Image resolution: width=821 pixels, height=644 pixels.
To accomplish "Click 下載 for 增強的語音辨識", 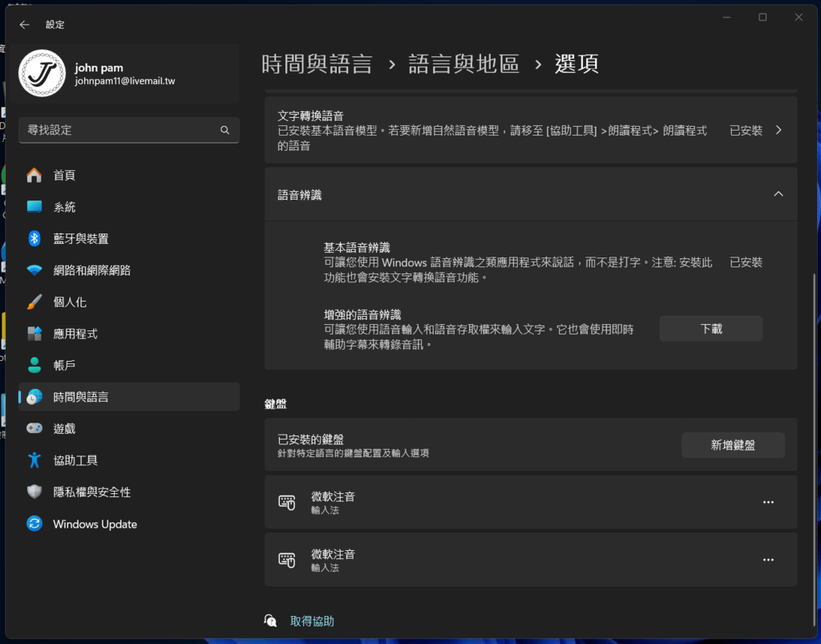I will click(711, 329).
